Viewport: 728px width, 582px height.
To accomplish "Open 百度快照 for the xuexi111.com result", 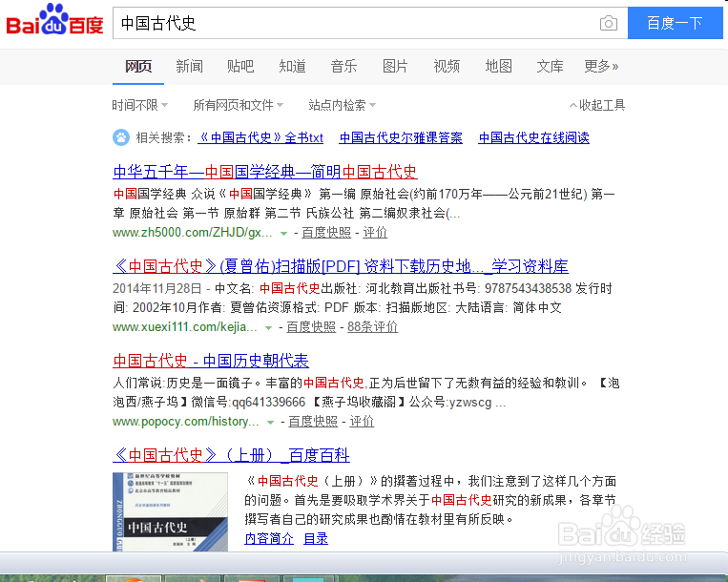I will coord(311,327).
